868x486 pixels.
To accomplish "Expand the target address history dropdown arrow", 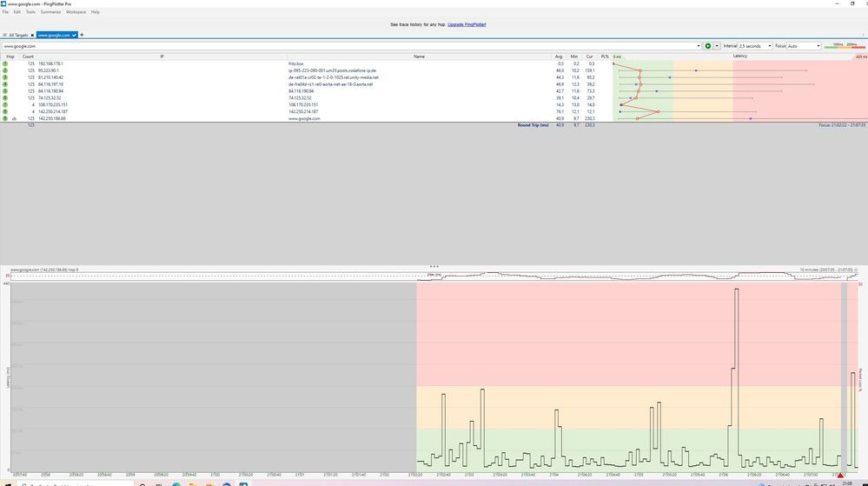I will 698,46.
